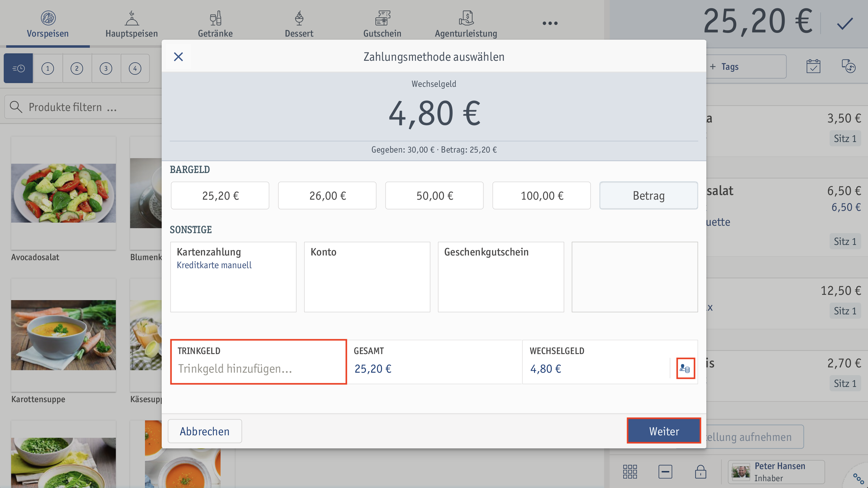The image size is (868, 488).
Task: Open Peter Hansen user profile
Action: pyautogui.click(x=776, y=472)
